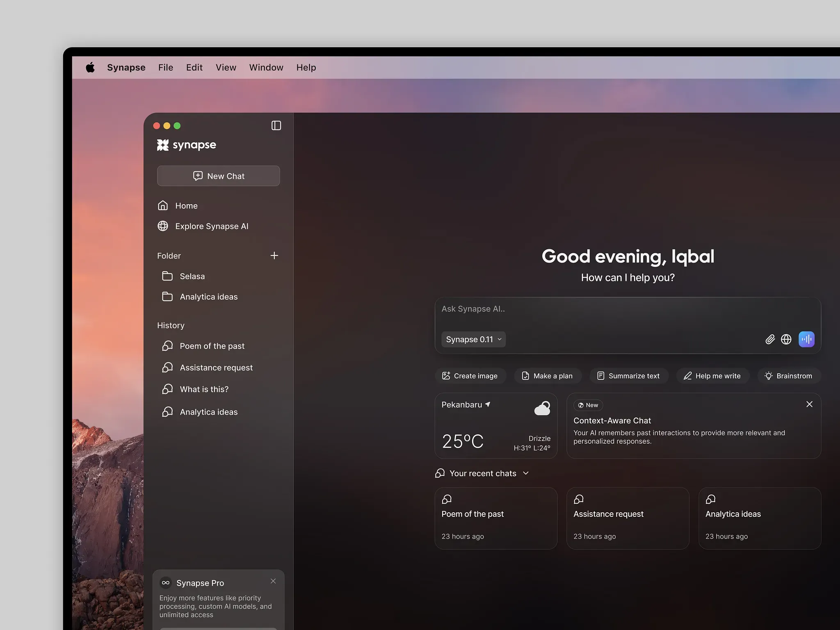
Task: Close the Synapse Pro promo card
Action: pyautogui.click(x=273, y=581)
